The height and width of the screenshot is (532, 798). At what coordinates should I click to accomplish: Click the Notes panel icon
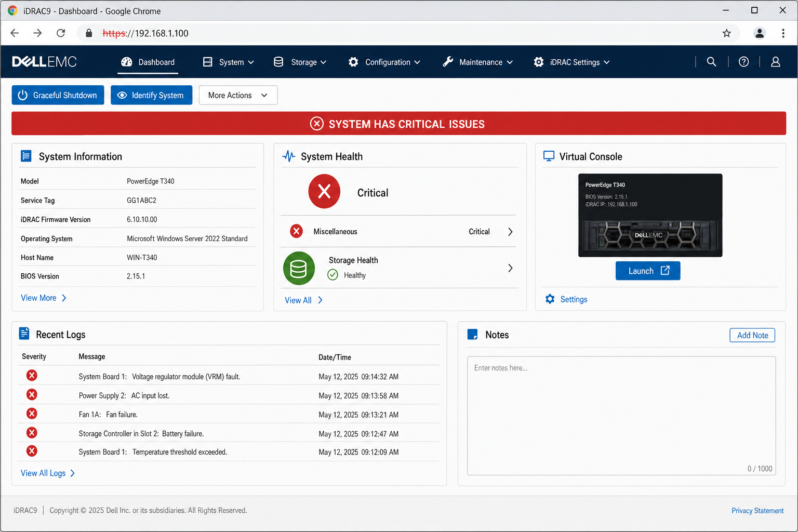(473, 335)
